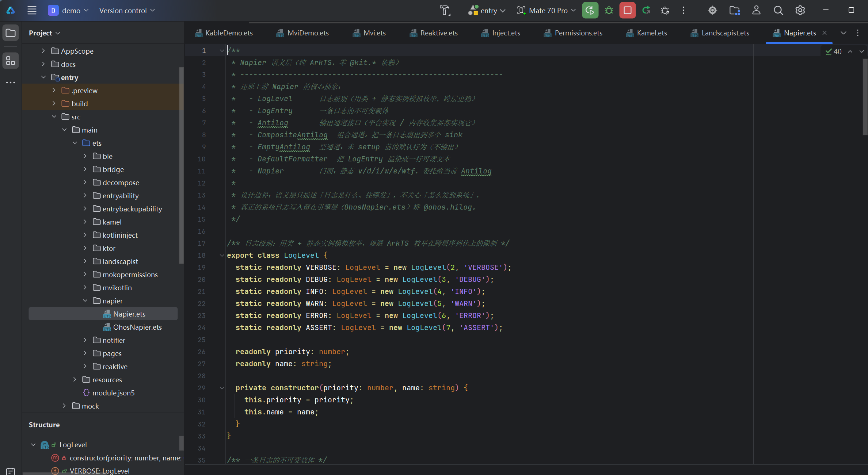
Task: Stop the running app
Action: click(627, 10)
